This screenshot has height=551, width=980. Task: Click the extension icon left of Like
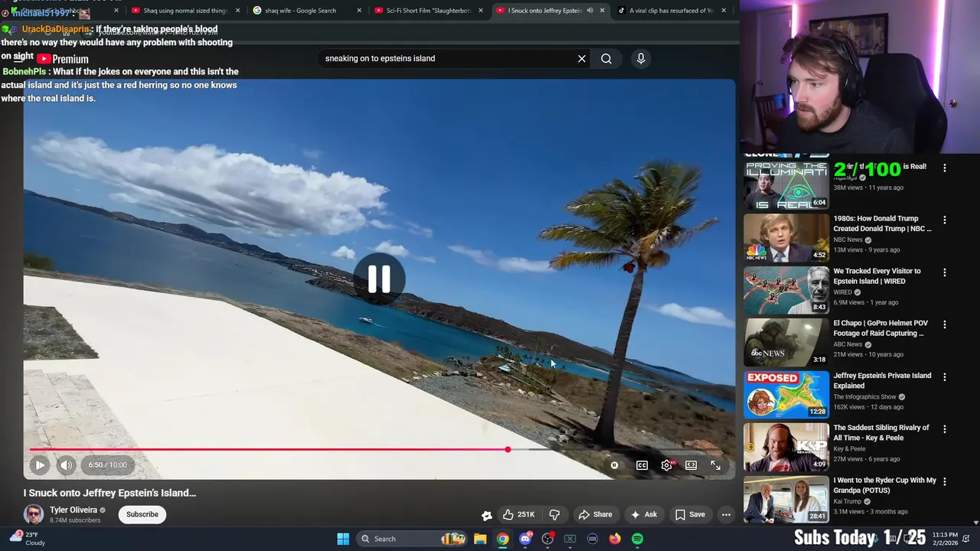pyautogui.click(x=486, y=515)
